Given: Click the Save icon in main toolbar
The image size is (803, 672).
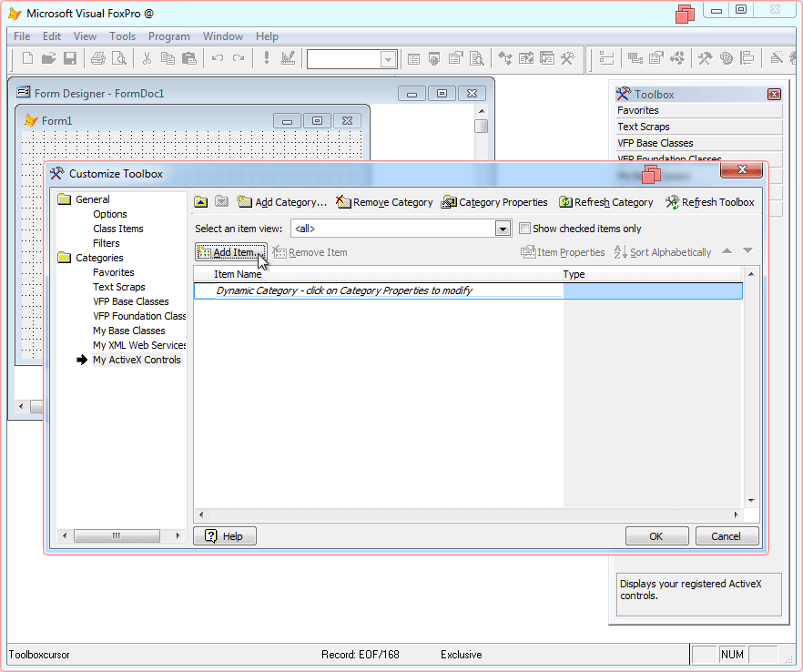Looking at the screenshot, I should pyautogui.click(x=70, y=58).
